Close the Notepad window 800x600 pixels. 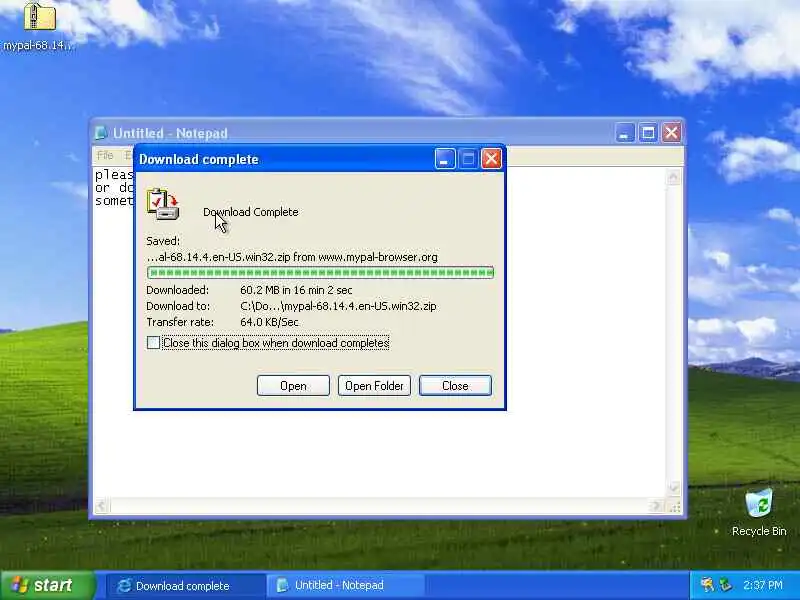tap(671, 133)
